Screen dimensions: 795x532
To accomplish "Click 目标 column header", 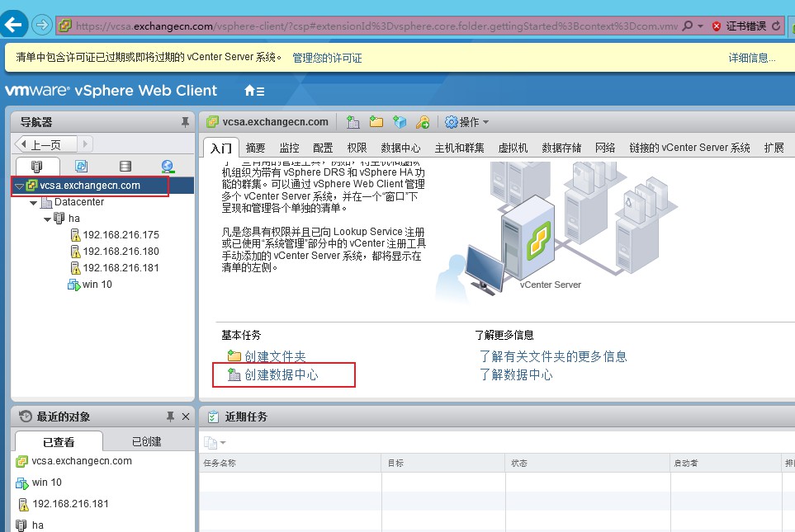I will pyautogui.click(x=443, y=463).
